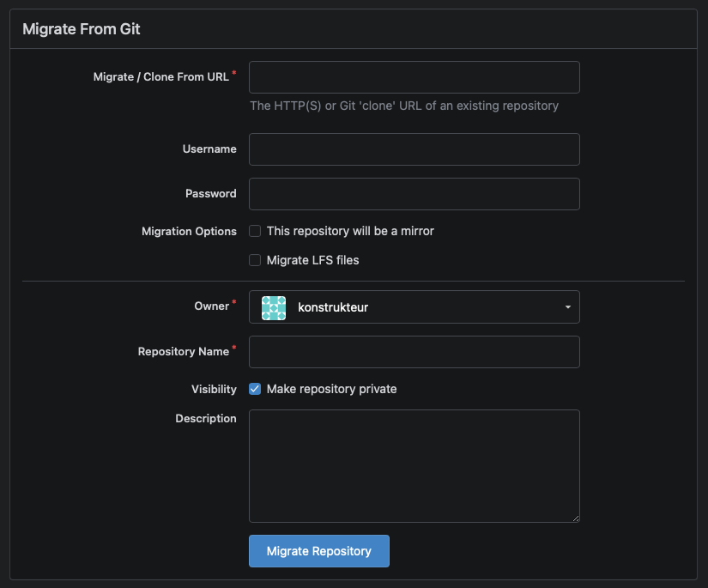Click the Migrate / Clone From URL field
The width and height of the screenshot is (708, 588).
[414, 77]
